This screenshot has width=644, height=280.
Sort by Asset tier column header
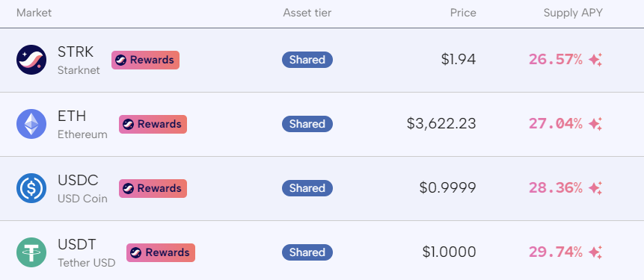[x=307, y=13]
